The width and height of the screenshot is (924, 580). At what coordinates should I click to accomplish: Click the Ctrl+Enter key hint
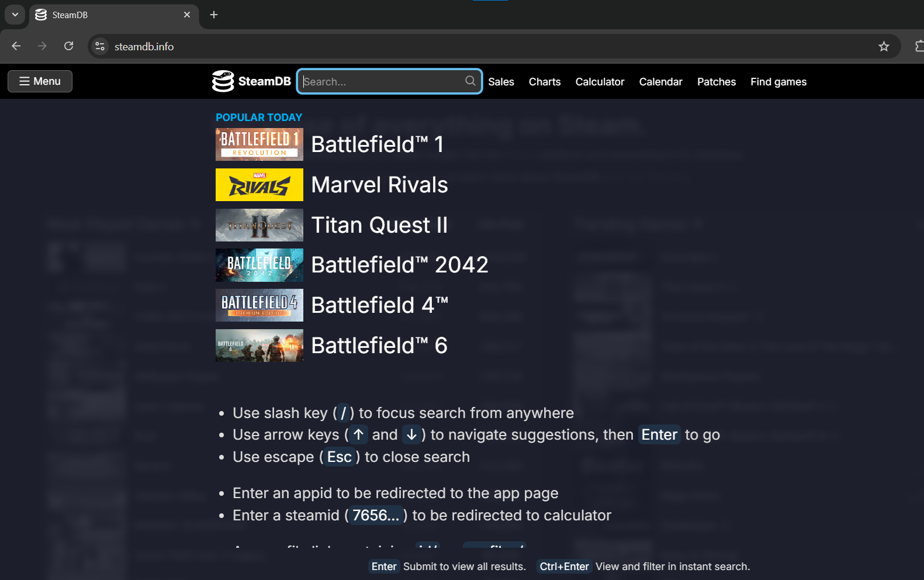coord(565,567)
